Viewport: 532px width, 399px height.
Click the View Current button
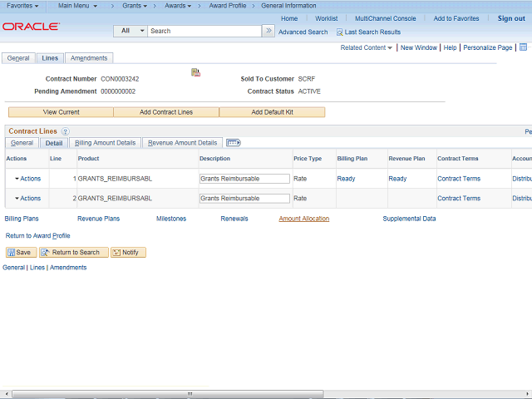[x=61, y=112]
